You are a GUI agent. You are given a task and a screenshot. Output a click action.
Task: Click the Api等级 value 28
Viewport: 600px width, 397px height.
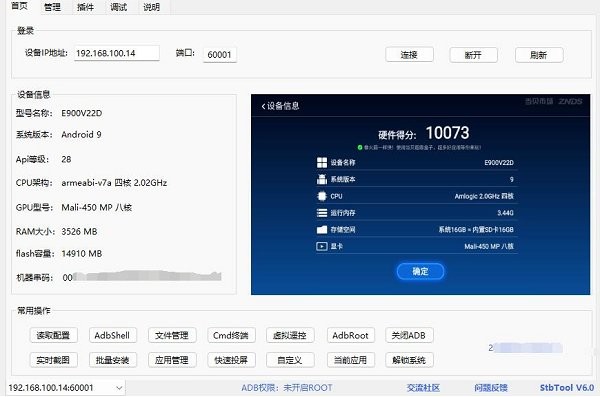tap(66, 159)
